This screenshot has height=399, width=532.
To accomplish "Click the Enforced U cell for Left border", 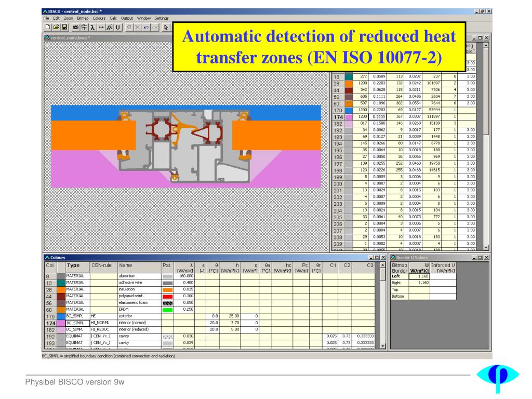I will coord(443,276).
